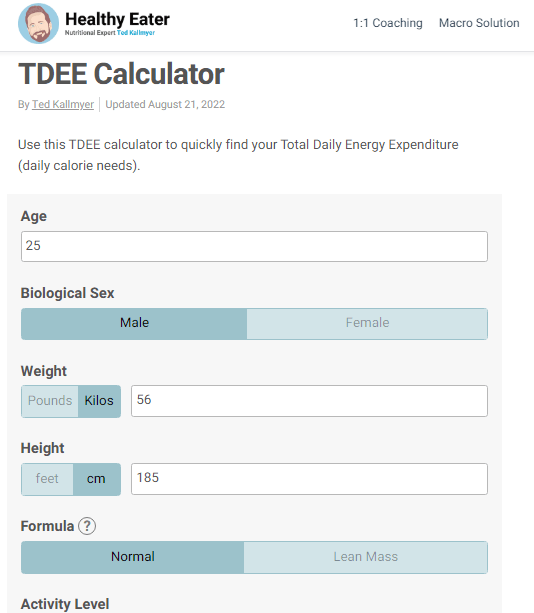Image resolution: width=534 pixels, height=613 pixels.
Task: Click the Healthy Eater site title
Action: 117,19
